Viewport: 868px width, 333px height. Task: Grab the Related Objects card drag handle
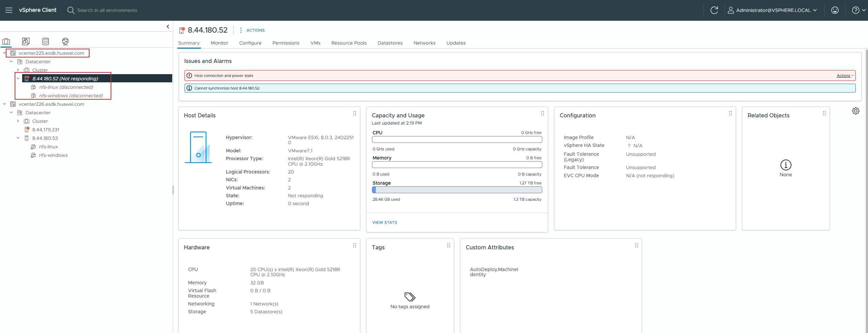(x=824, y=113)
